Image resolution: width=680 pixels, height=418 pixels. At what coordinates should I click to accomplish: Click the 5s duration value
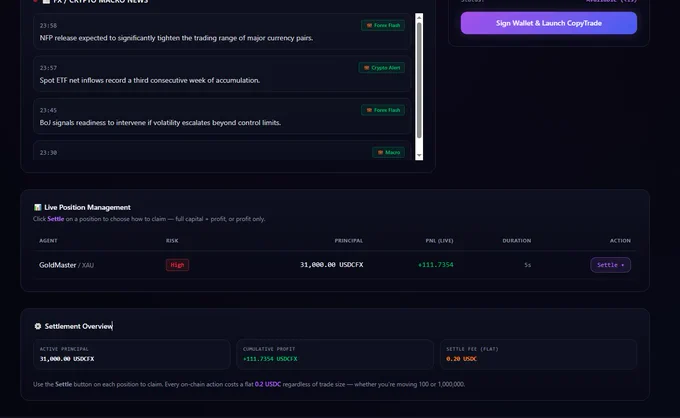pos(527,265)
